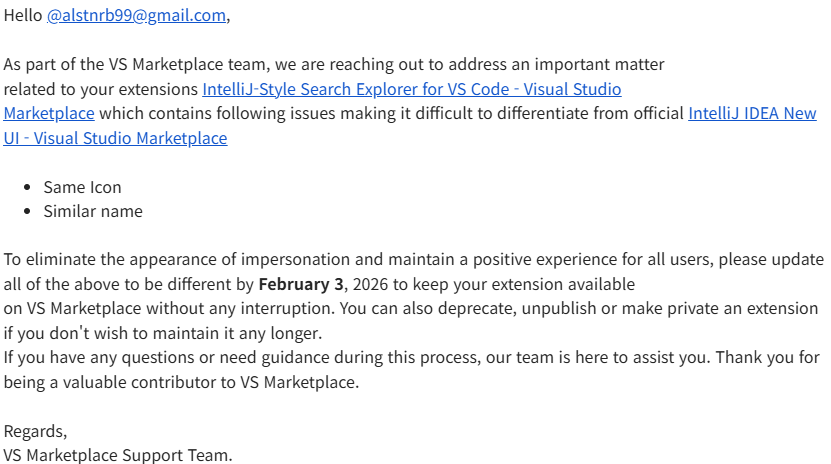Open IntelliJ-Style Search Explorer for VS Code link
This screenshot has width=831, height=464.
click(411, 89)
